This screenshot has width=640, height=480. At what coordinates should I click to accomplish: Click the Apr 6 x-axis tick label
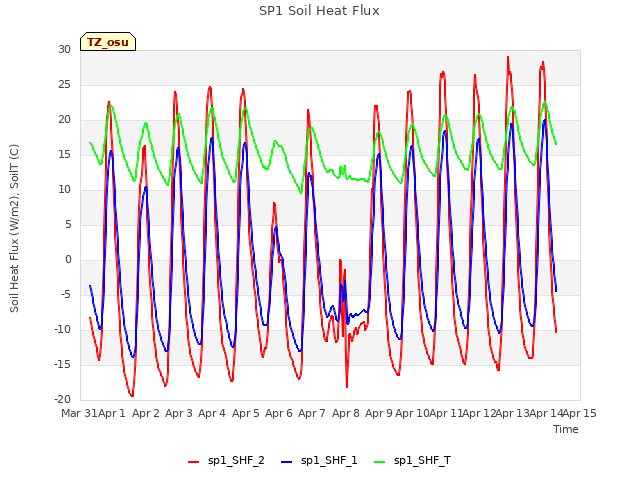pyautogui.click(x=279, y=413)
